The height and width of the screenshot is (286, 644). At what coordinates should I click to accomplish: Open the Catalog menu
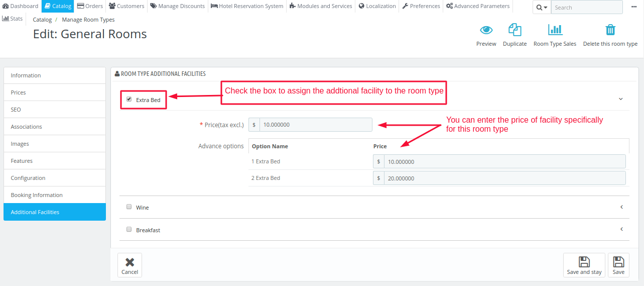pos(57,6)
